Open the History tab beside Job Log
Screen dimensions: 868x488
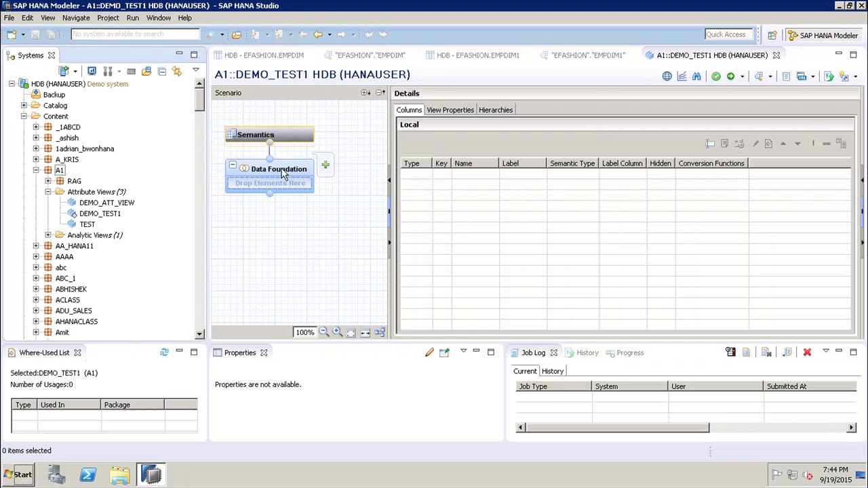[582, 352]
